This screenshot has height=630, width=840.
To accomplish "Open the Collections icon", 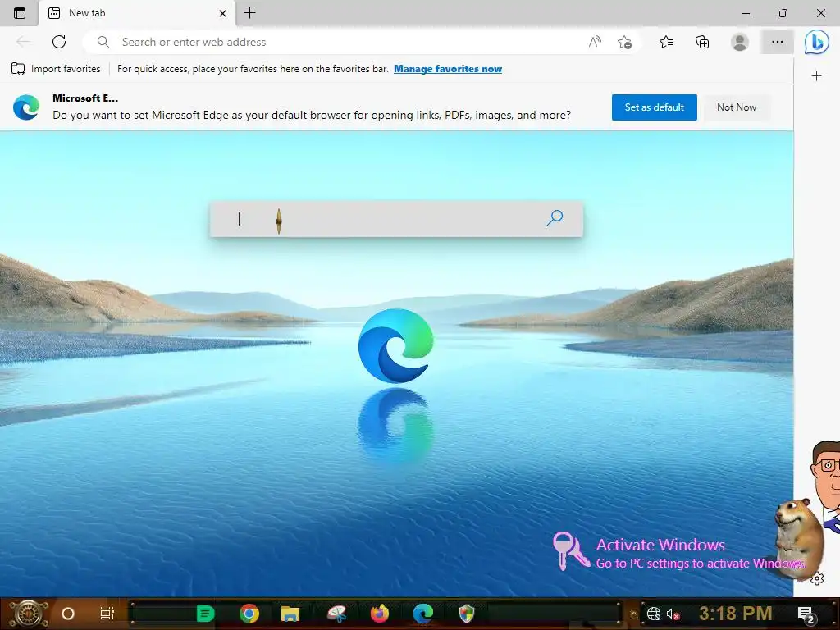I will (702, 42).
